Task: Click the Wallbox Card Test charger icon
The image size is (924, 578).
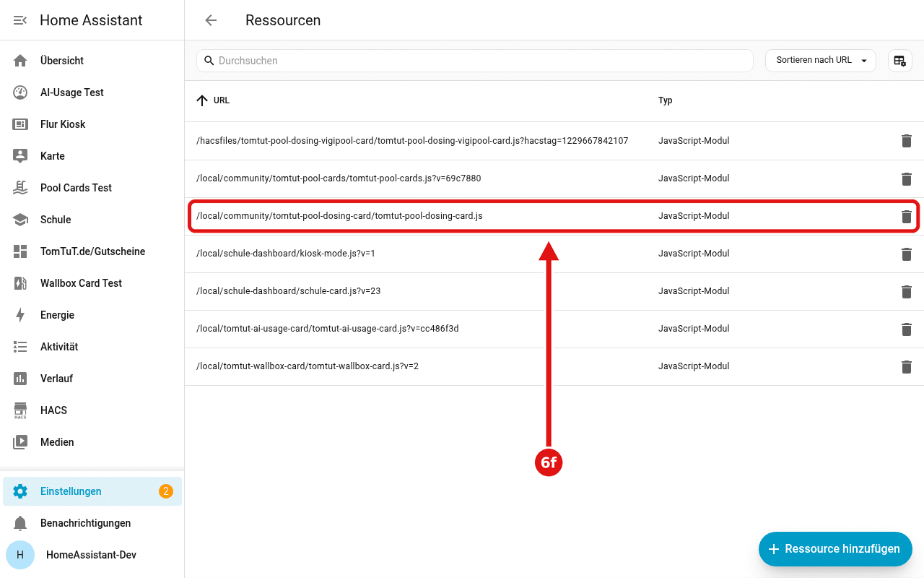Action: click(20, 283)
